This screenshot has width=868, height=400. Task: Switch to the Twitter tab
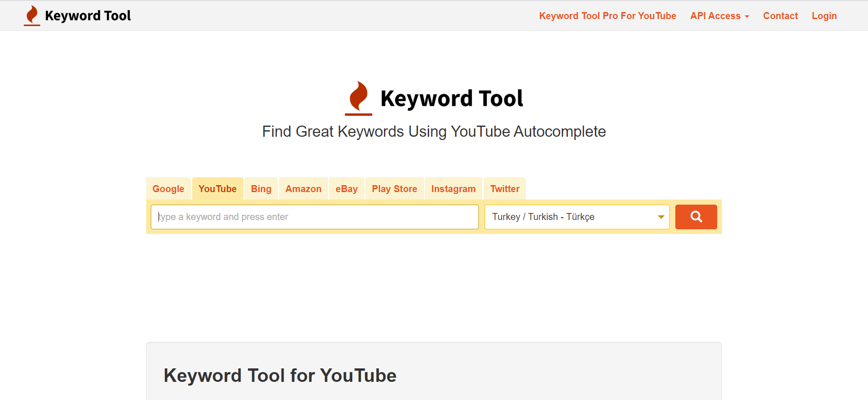pyautogui.click(x=505, y=189)
